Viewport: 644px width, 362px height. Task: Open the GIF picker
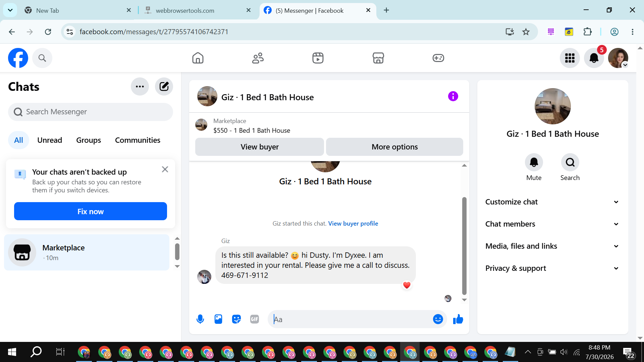pos(255,319)
